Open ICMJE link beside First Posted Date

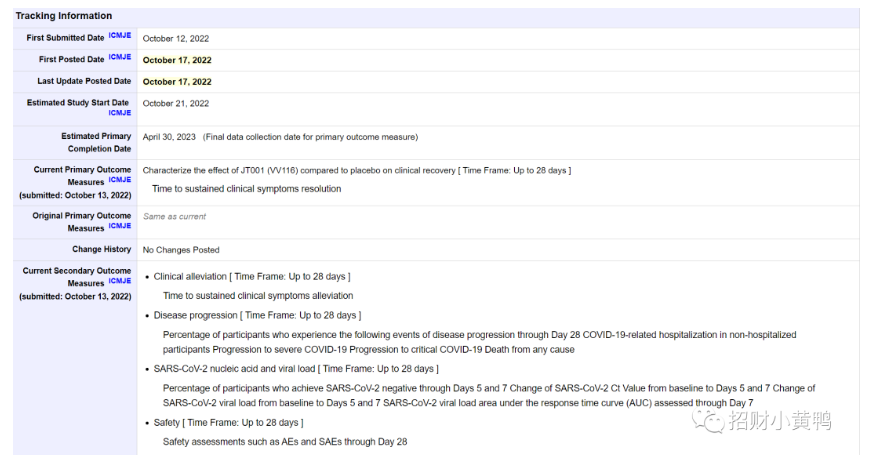120,57
